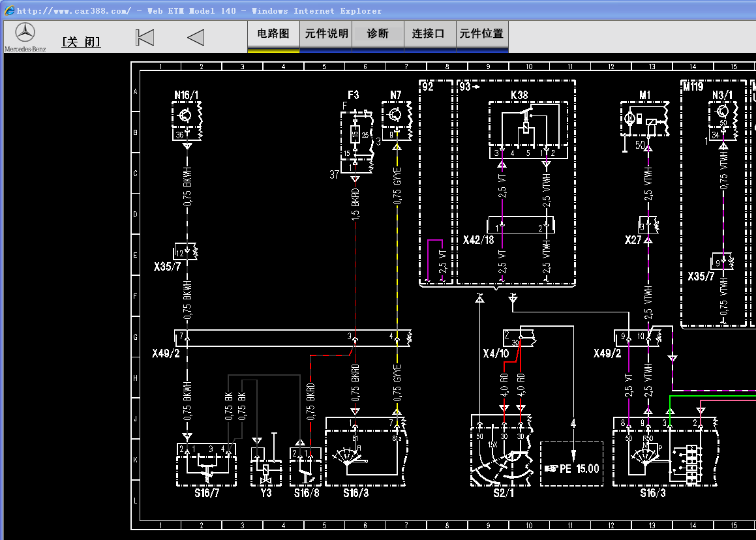Screen dimensions: 756x540
Task: Open the 连接口 tab
Action: 428,34
